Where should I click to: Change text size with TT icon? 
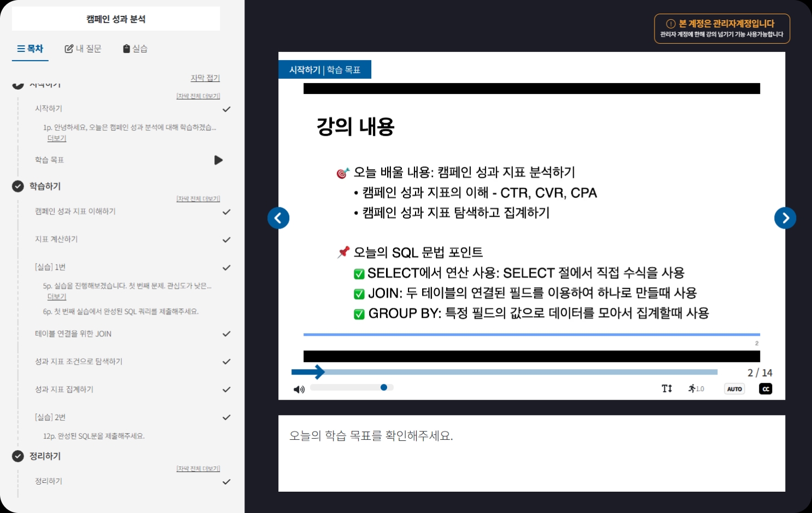click(x=667, y=389)
